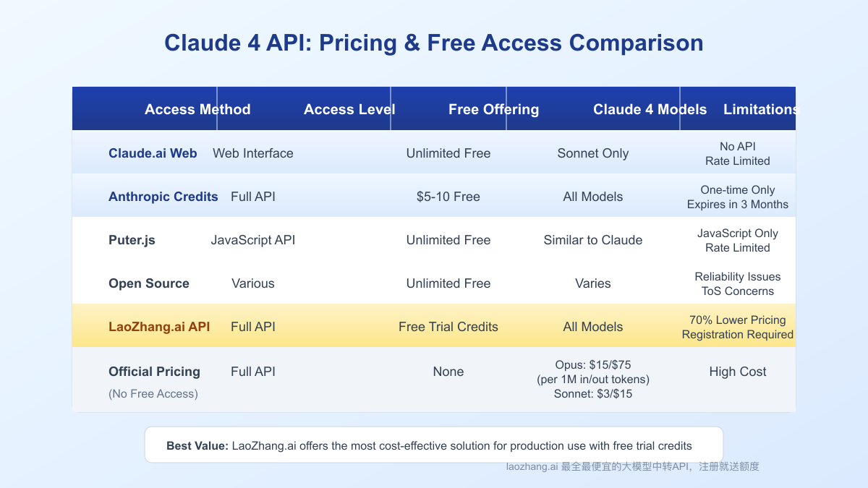Click the Puter.js row label
Viewport: 868px width, 488px height.
[132, 240]
